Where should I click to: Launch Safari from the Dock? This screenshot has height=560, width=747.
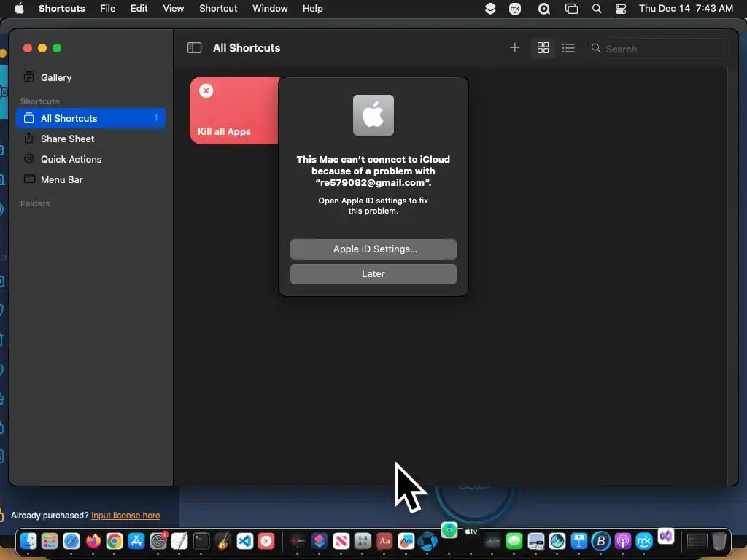[71, 541]
